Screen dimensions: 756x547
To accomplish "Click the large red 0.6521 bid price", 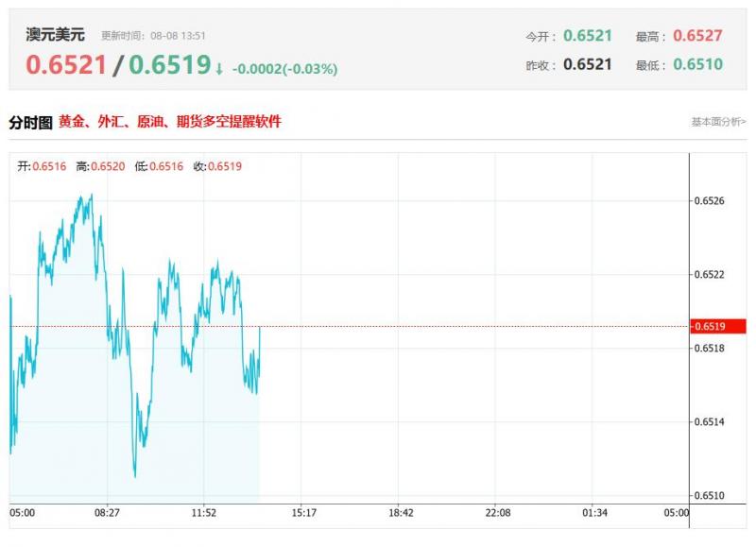I will [x=66, y=65].
